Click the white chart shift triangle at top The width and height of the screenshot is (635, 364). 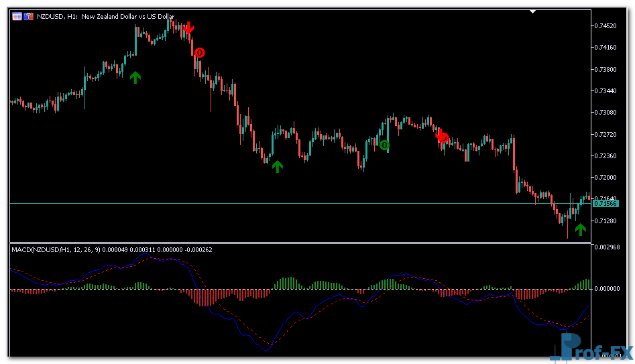(x=533, y=11)
